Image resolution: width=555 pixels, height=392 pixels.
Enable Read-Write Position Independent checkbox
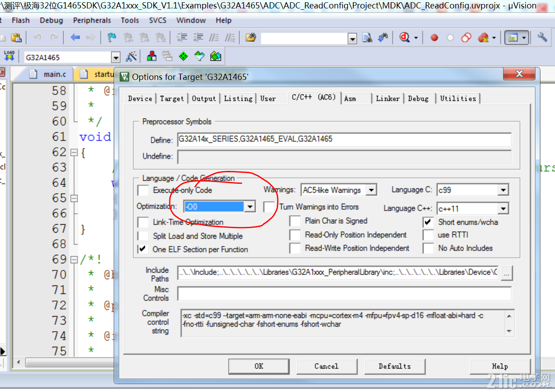click(x=295, y=248)
